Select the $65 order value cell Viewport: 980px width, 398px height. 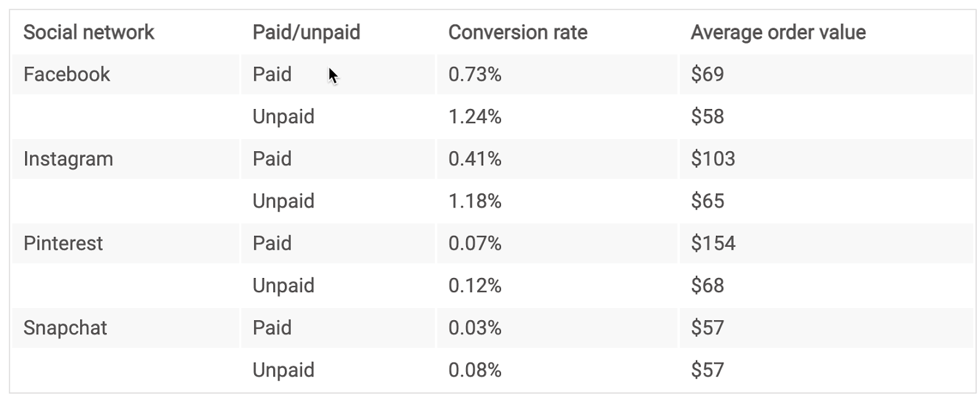(707, 201)
